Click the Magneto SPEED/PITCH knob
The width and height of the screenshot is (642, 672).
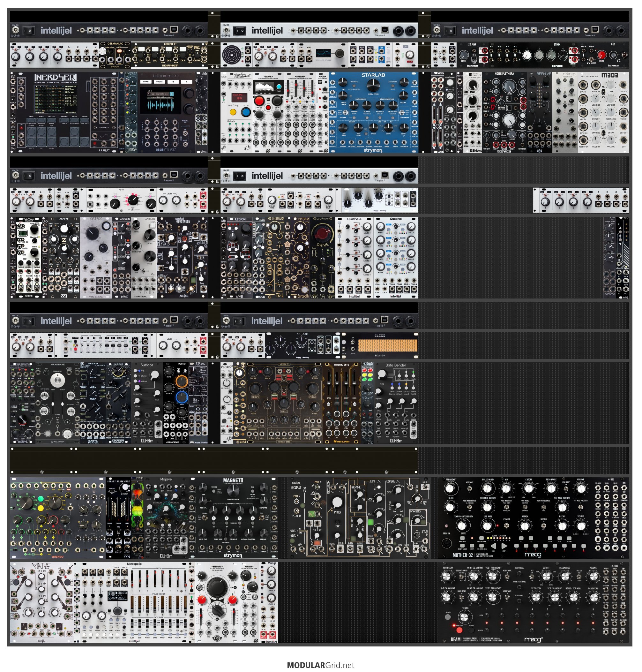pyautogui.click(x=233, y=491)
